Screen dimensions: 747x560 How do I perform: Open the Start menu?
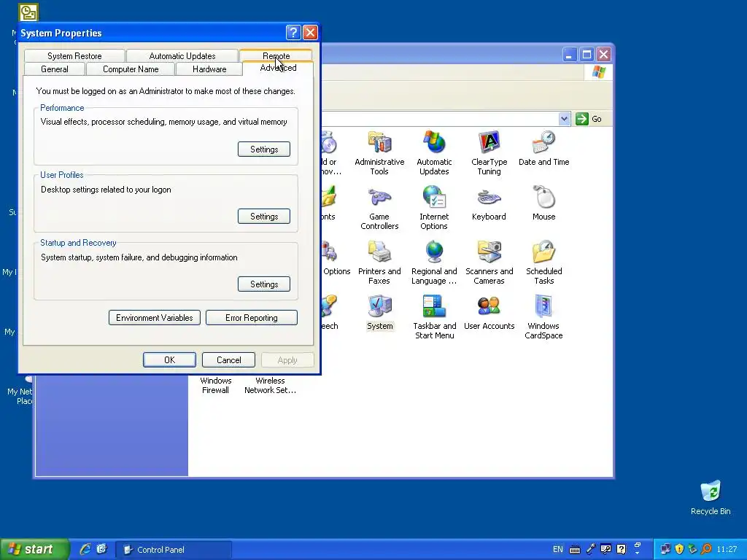[x=34, y=549]
